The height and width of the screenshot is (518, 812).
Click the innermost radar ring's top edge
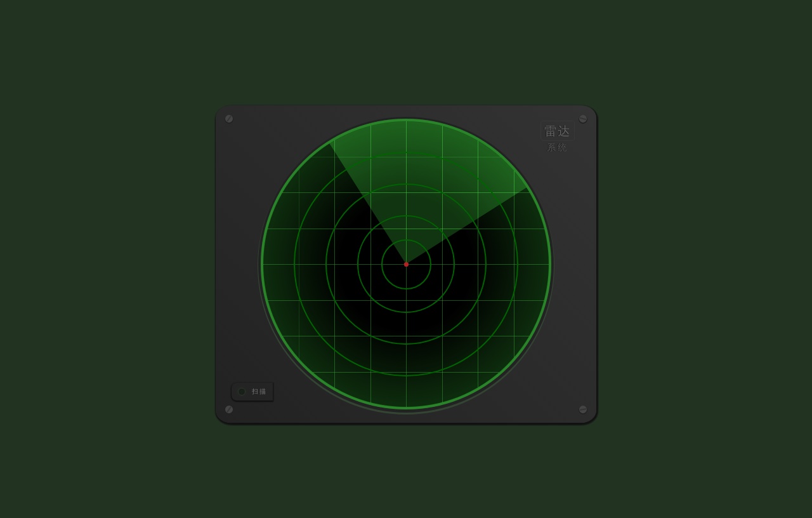[x=406, y=240]
